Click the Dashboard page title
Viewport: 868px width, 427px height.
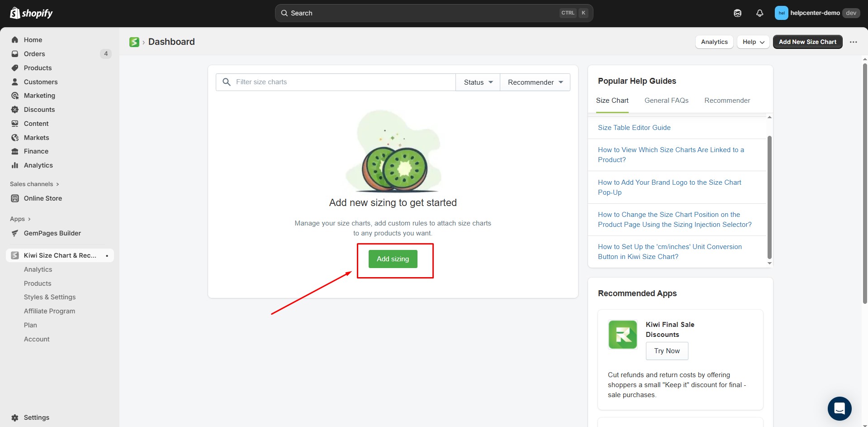pyautogui.click(x=171, y=42)
